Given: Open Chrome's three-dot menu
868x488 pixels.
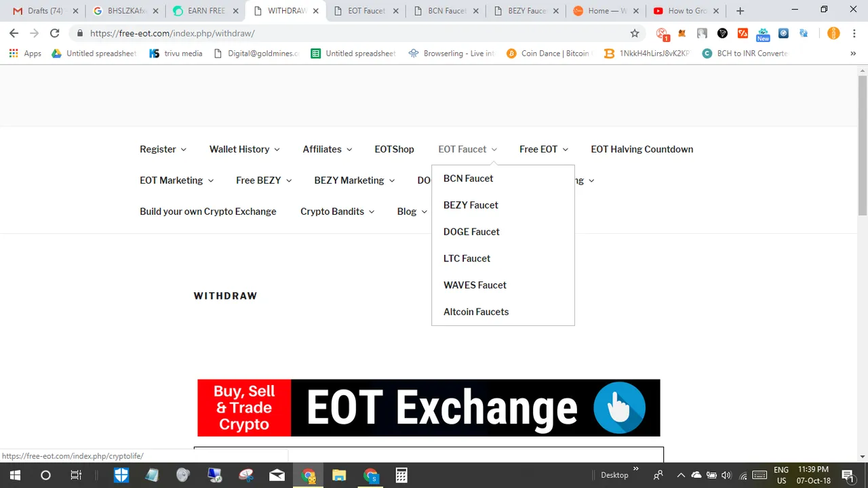Looking at the screenshot, I should pos(854,33).
